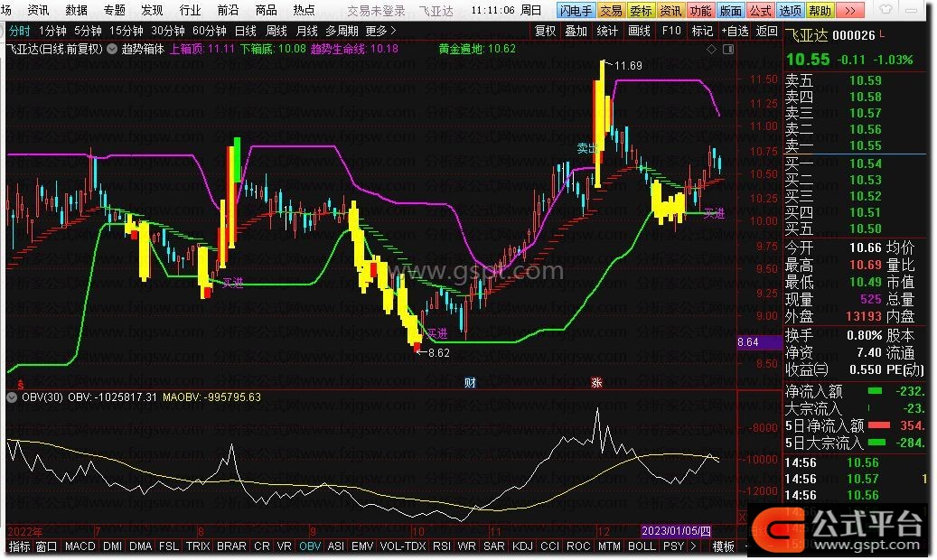The image size is (937, 560).
Task: Open the 窗口 window tab
Action: [x=46, y=546]
